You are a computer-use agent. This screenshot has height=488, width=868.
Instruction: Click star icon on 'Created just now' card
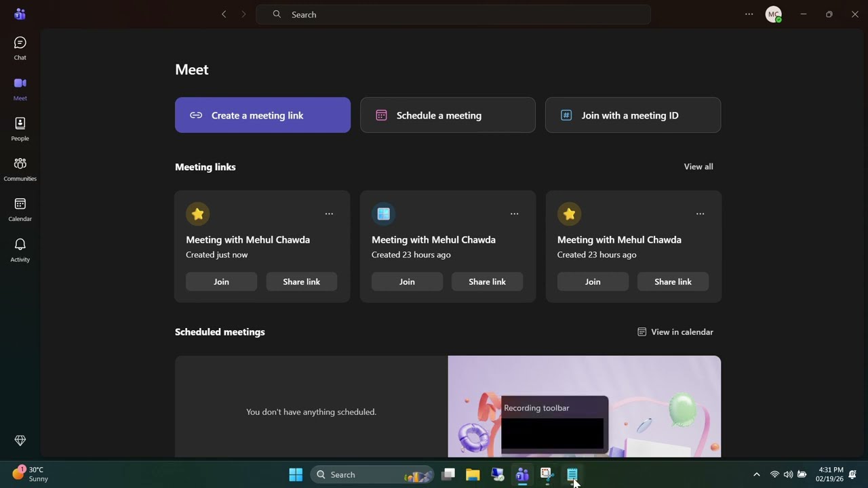pyautogui.click(x=197, y=214)
